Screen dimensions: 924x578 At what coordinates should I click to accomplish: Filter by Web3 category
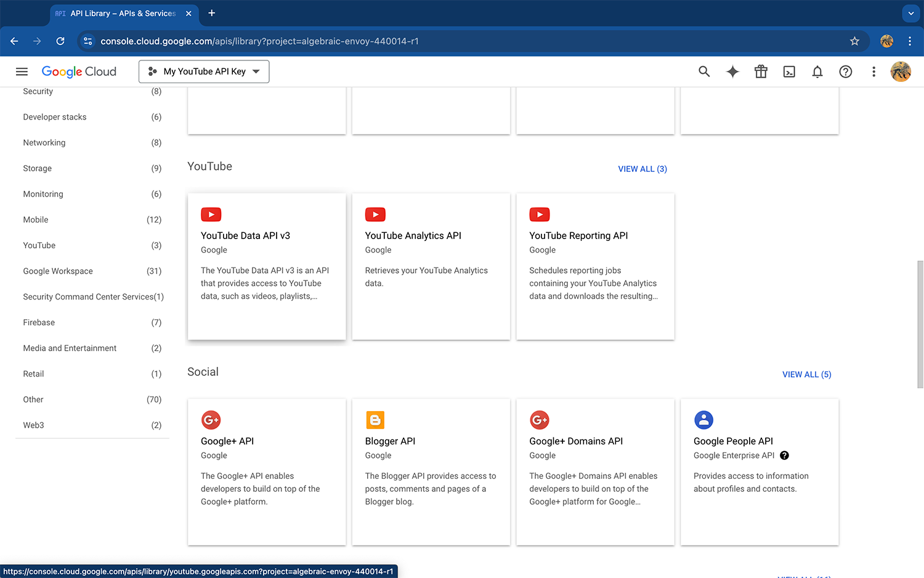coord(92,425)
